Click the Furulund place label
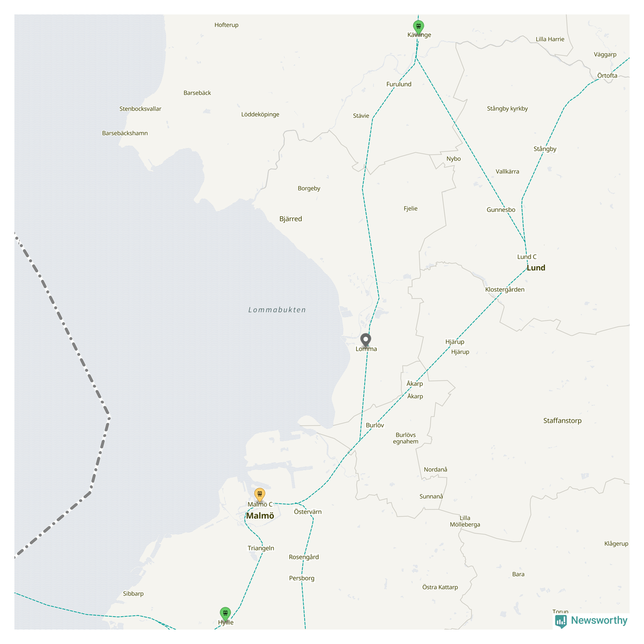This screenshot has width=644, height=644. [x=399, y=84]
